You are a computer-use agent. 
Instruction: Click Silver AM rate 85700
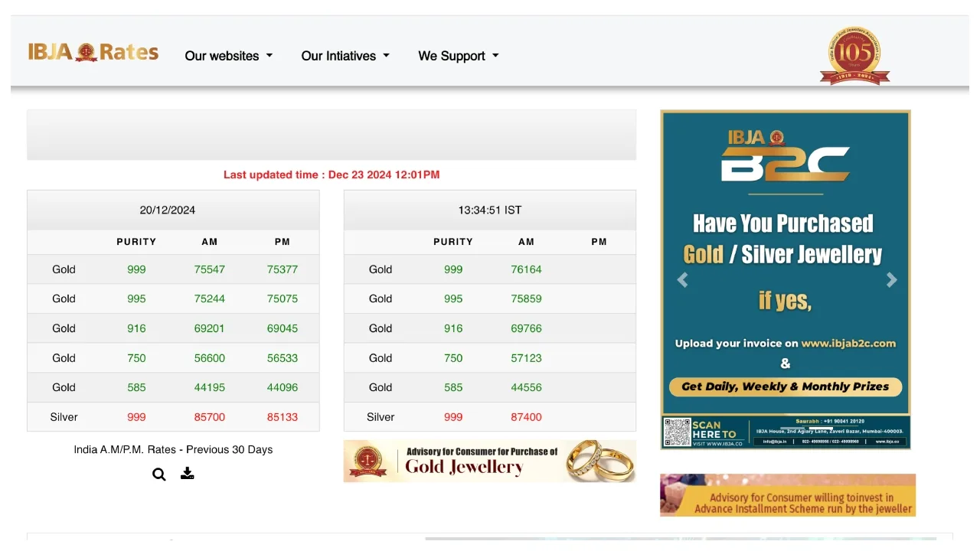point(210,417)
